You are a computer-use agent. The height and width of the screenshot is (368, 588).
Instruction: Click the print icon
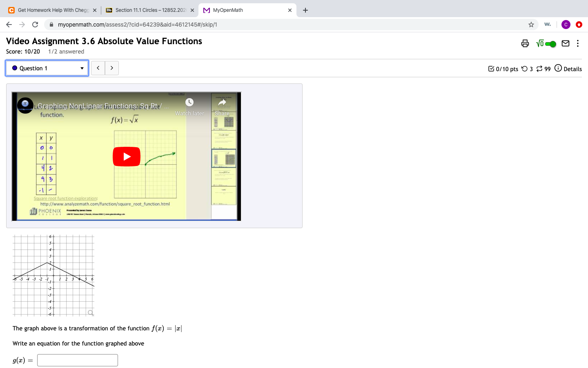click(x=525, y=43)
